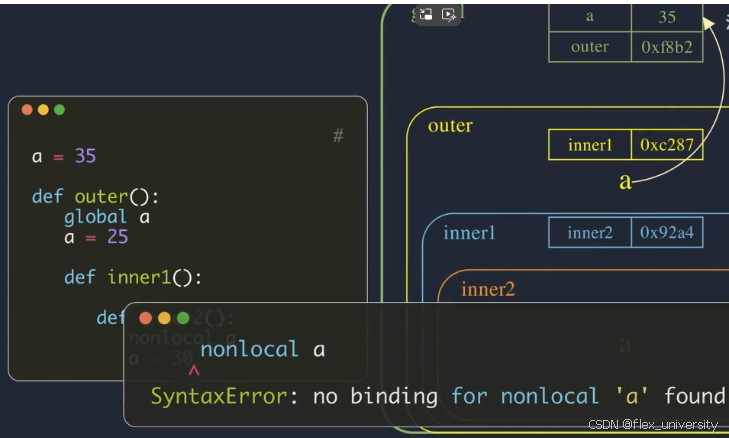Image resolution: width=729 pixels, height=438 pixels.
Task: Click the 'global a' code line
Action: (107, 217)
